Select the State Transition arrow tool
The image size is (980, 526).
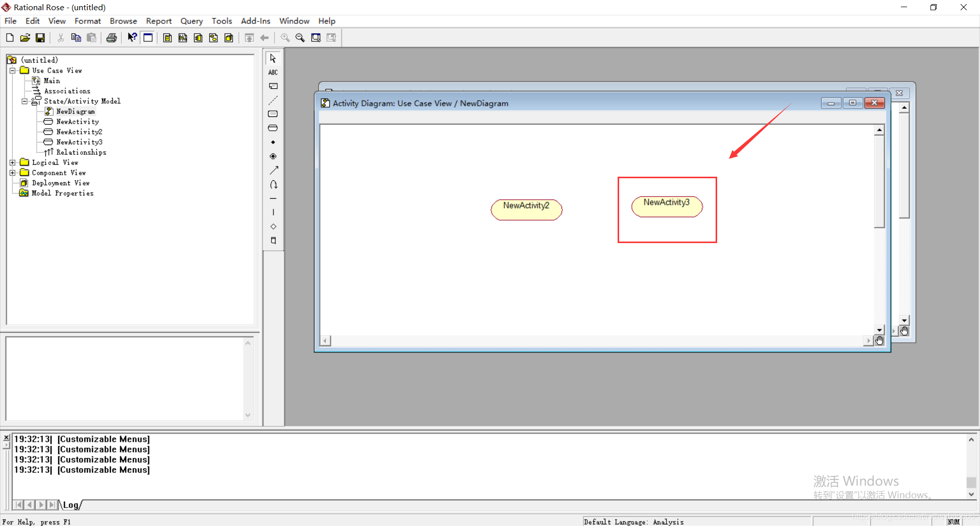tap(273, 171)
